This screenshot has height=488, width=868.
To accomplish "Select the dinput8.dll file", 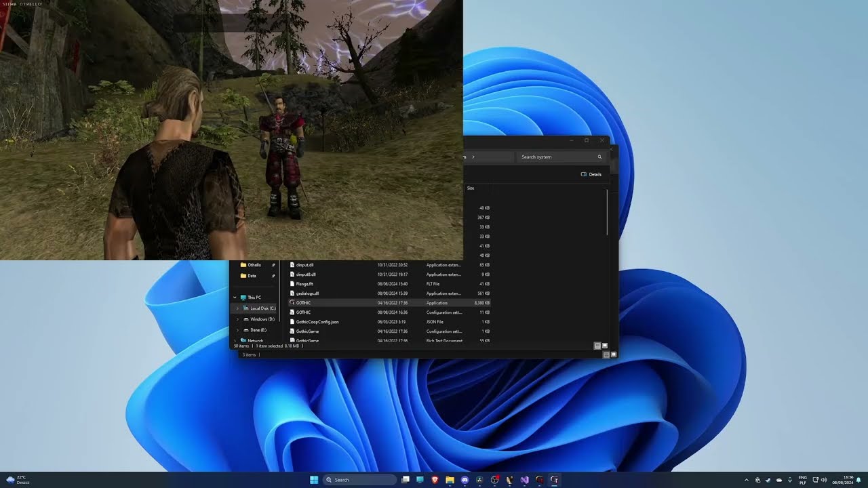I will click(x=389, y=274).
